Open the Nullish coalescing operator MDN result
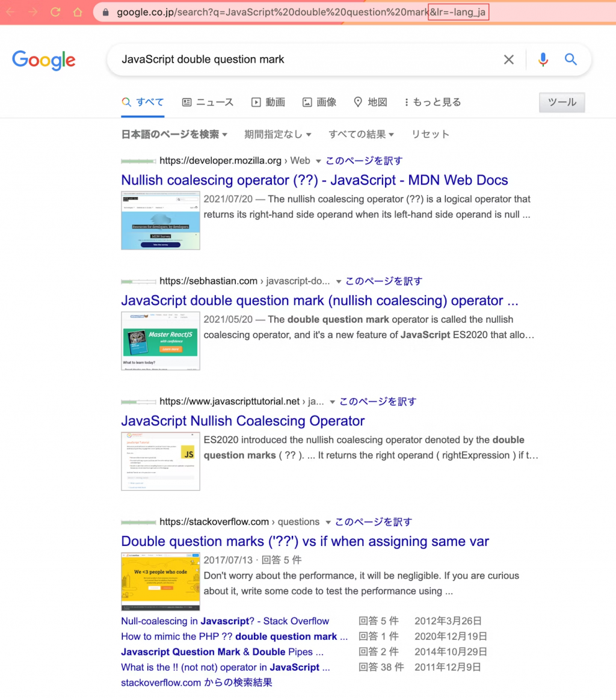Screen dimensions: 616x700 315,180
